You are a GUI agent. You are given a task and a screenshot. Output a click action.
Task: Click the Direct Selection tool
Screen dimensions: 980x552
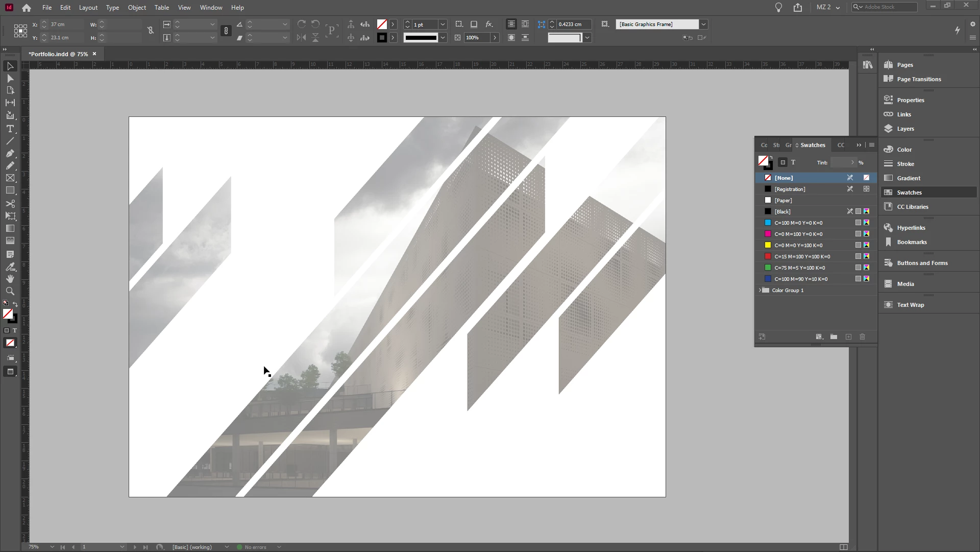coord(10,79)
